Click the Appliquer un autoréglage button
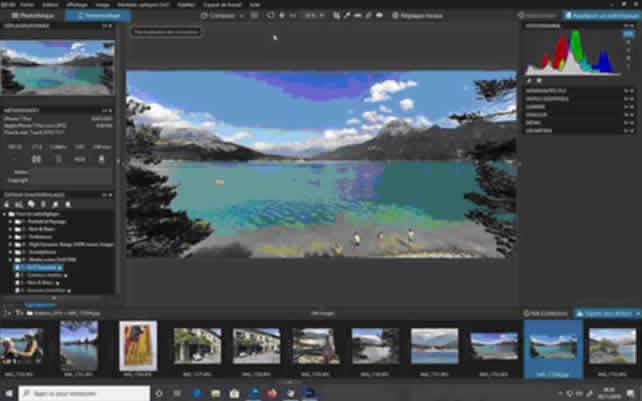This screenshot has width=642, height=401. point(601,16)
